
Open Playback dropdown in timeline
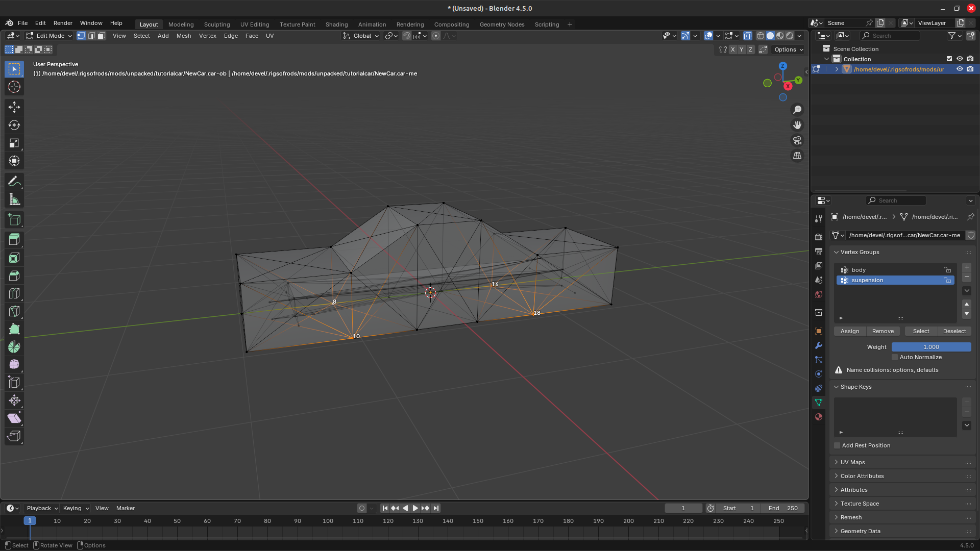42,508
